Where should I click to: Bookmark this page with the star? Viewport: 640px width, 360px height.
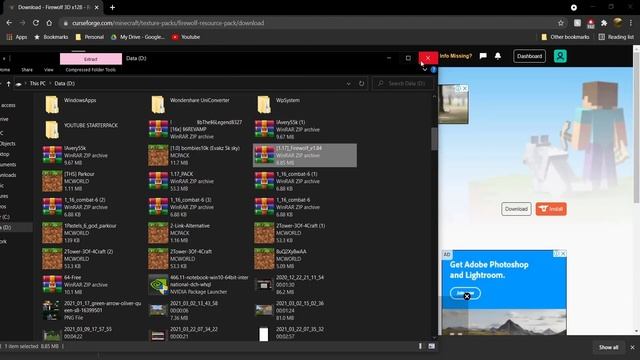coord(561,23)
